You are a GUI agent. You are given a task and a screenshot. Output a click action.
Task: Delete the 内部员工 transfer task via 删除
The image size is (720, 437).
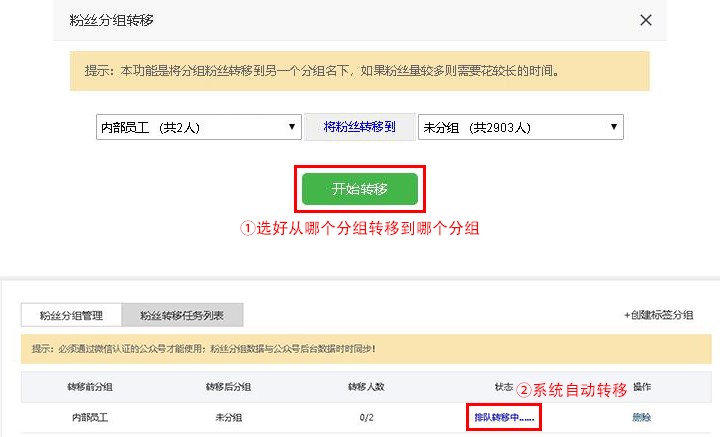[x=641, y=417]
